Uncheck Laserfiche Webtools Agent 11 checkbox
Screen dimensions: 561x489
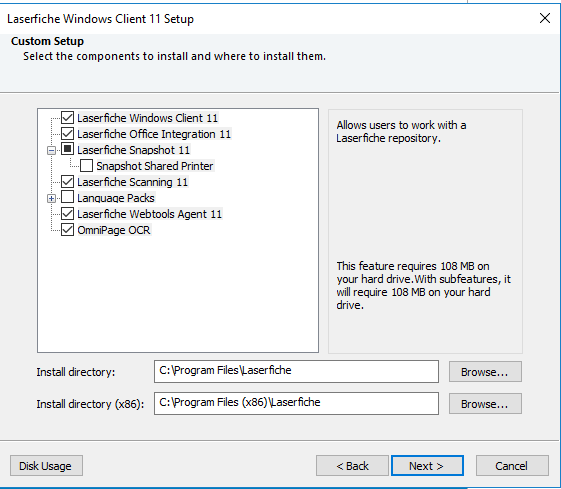coord(67,214)
